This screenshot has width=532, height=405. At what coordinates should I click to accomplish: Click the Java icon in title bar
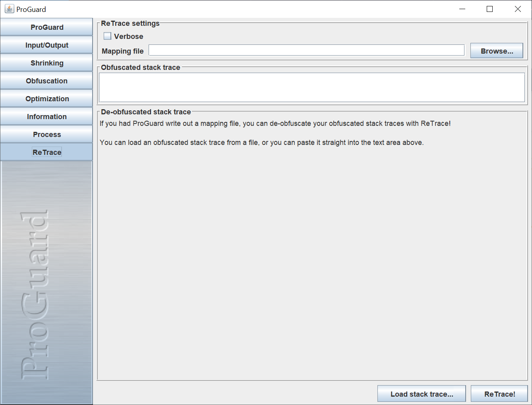click(x=9, y=9)
